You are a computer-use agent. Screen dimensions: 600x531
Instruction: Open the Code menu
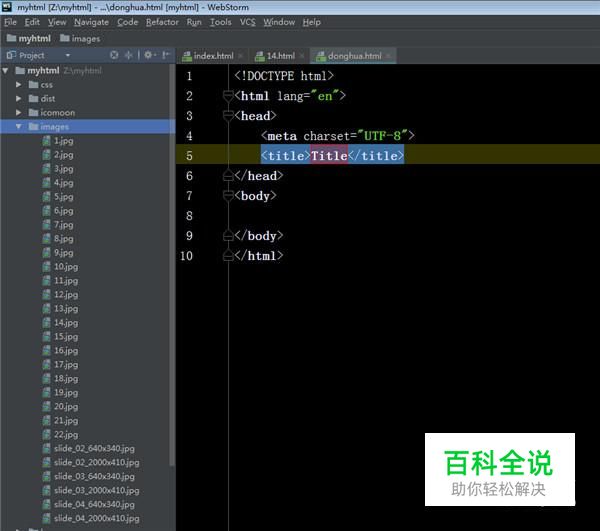pos(127,22)
